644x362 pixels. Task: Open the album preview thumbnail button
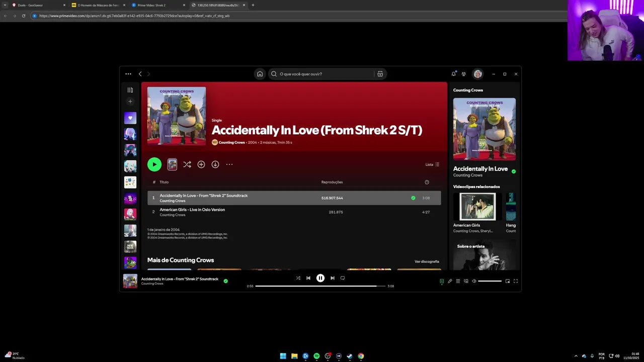[172, 164]
